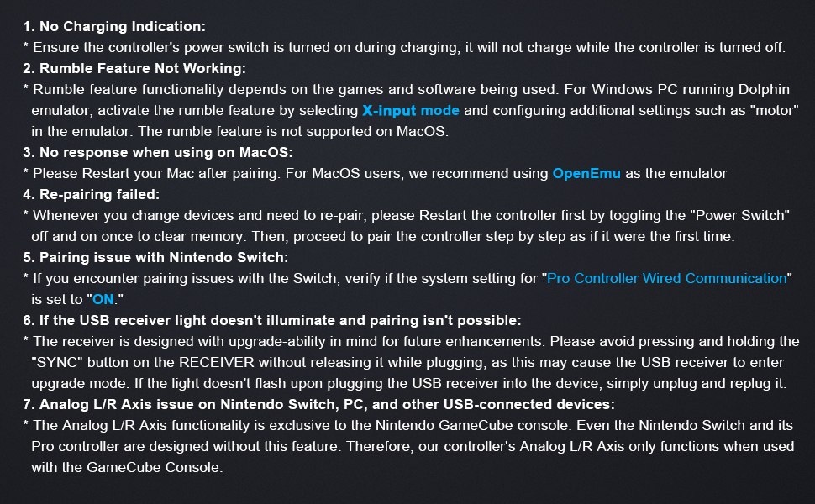The image size is (815, 504).
Task: Open the OpenEmu highlighted link
Action: point(586,174)
